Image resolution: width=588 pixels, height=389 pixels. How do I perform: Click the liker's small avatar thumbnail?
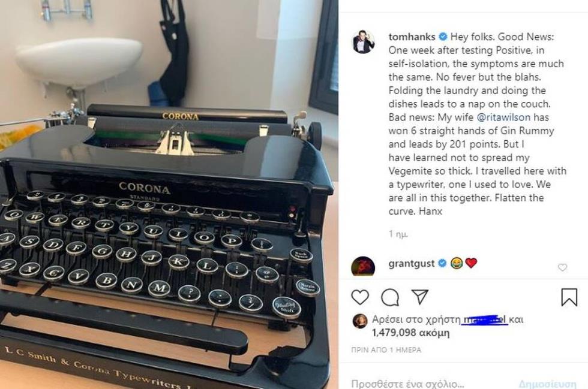pos(360,321)
